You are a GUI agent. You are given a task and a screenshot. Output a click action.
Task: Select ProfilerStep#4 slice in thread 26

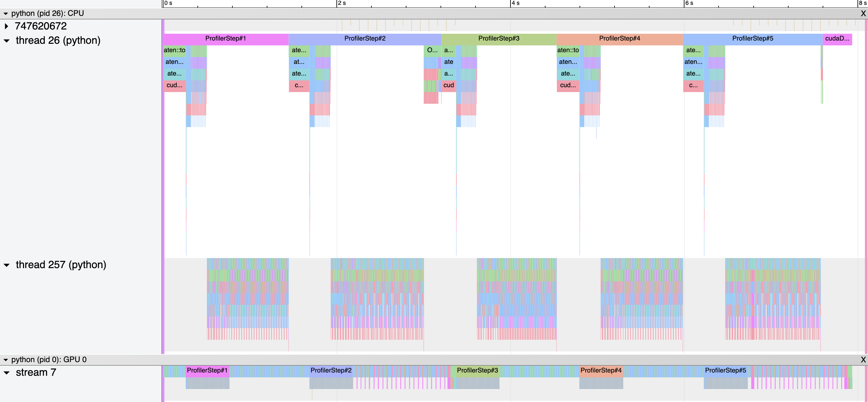(x=619, y=38)
